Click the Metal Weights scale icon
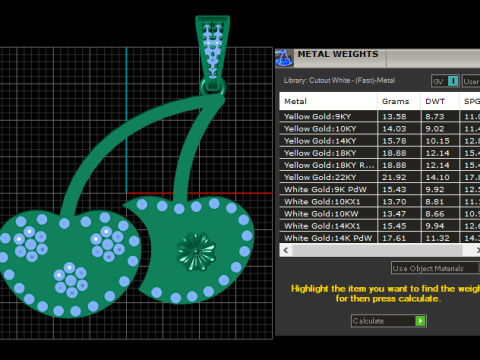The width and height of the screenshot is (480, 360). [x=284, y=58]
